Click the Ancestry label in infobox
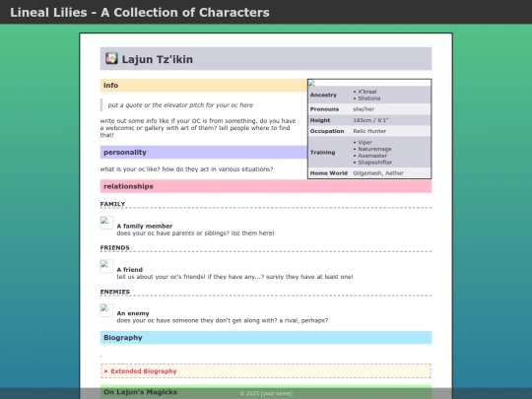 point(323,95)
